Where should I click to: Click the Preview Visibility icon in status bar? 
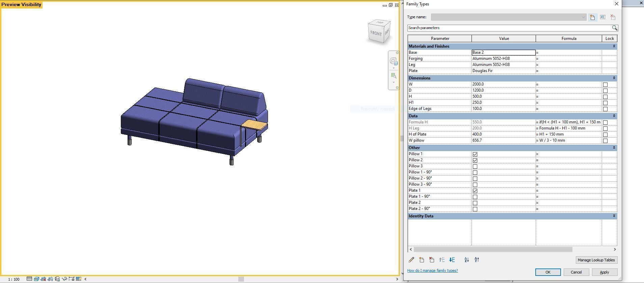tap(78, 279)
